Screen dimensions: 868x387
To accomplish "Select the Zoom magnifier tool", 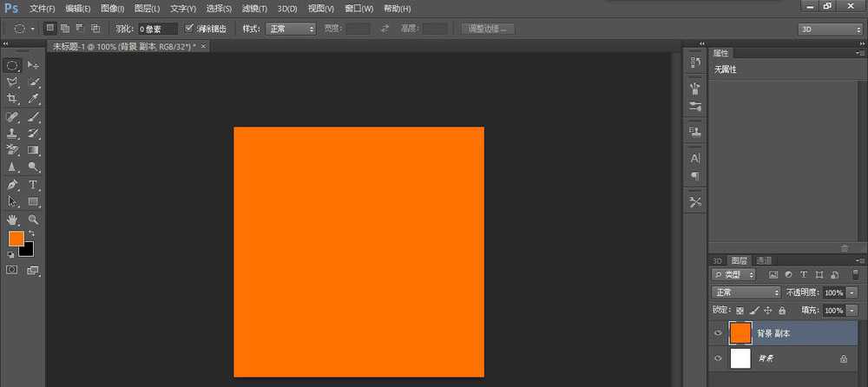I will pyautogui.click(x=34, y=220).
